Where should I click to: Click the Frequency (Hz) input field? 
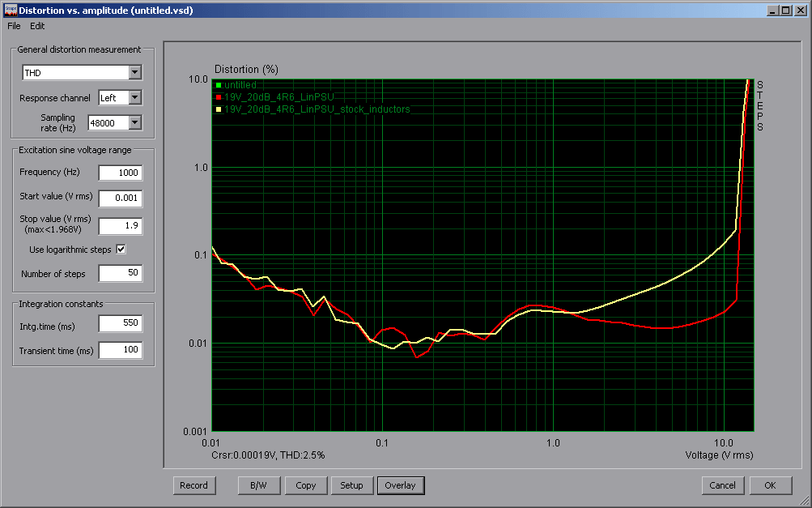(120, 173)
